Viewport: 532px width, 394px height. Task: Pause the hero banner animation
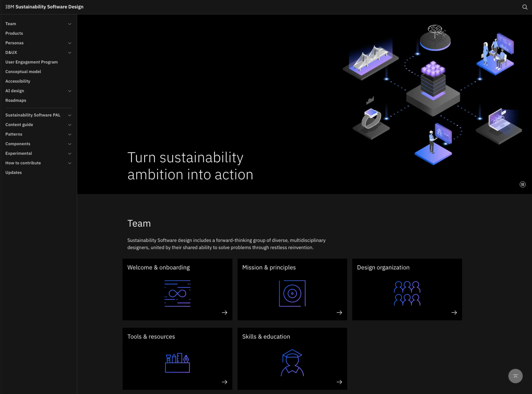click(523, 184)
